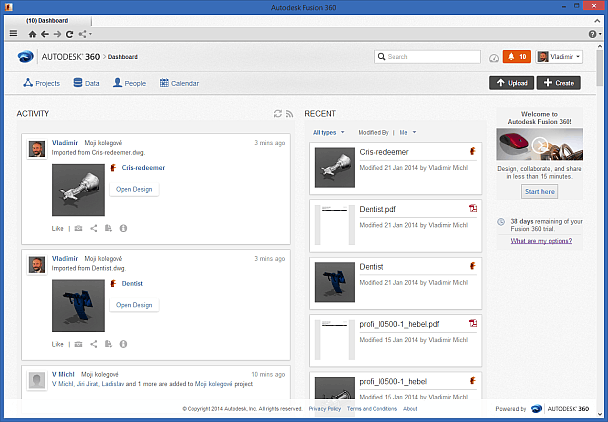
Task: Click the Create button
Action: (x=559, y=83)
